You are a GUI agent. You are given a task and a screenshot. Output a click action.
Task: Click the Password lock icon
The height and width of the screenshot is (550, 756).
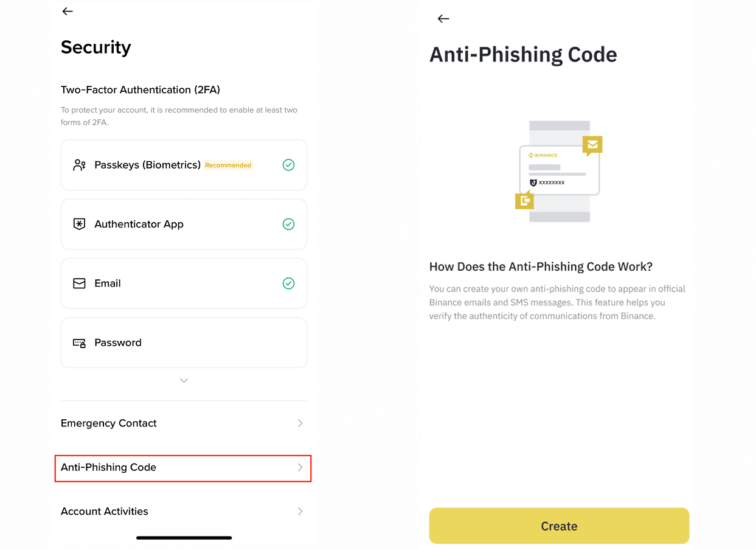click(79, 343)
